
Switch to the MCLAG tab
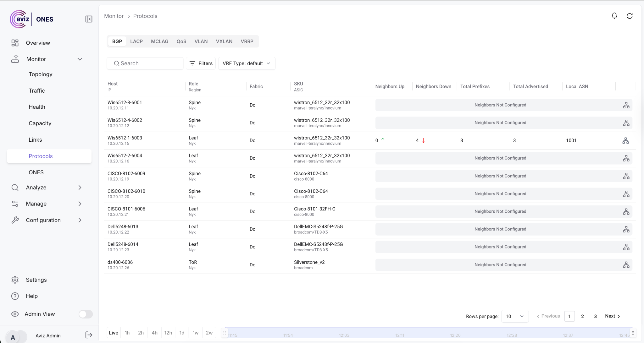point(159,41)
